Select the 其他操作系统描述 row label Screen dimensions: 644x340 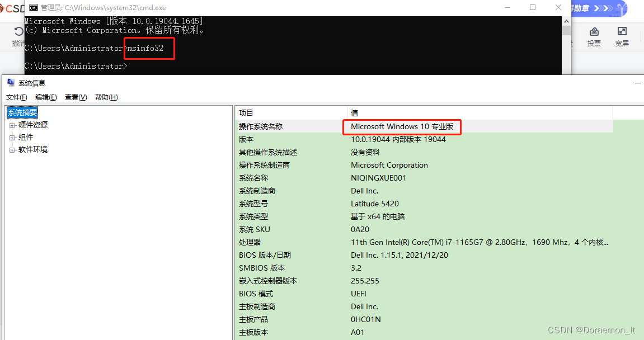(268, 152)
